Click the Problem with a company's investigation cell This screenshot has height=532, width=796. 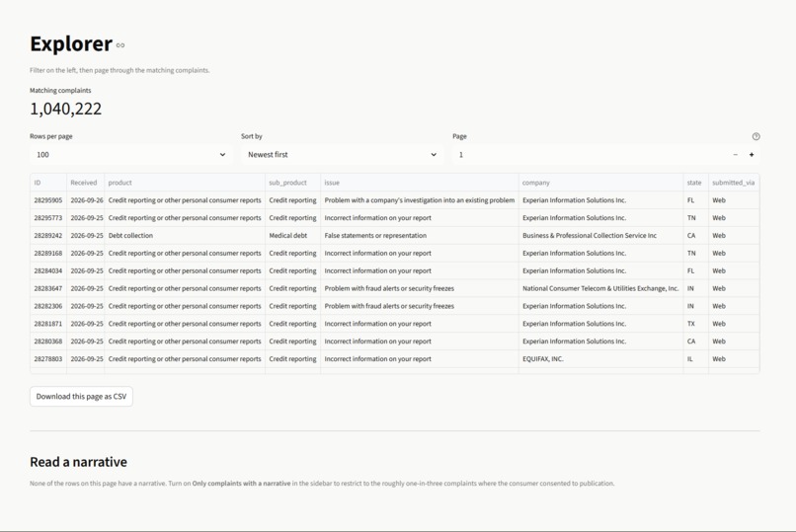click(420, 200)
